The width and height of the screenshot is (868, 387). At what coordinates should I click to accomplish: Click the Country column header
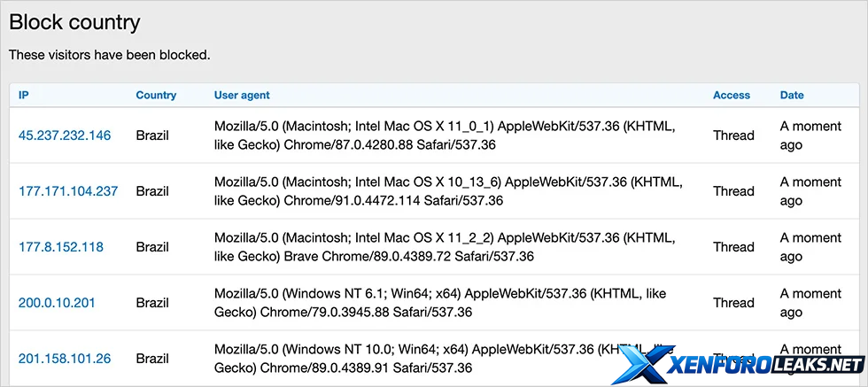[x=156, y=95]
